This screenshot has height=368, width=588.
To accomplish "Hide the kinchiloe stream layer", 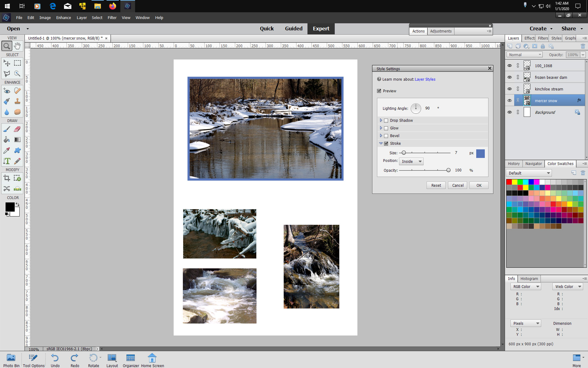I will pos(510,89).
